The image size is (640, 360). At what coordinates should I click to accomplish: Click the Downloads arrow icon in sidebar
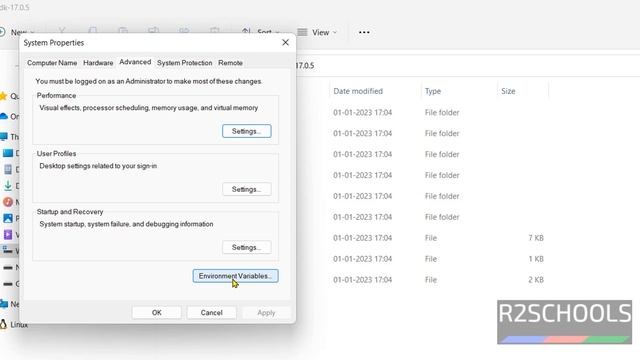pyautogui.click(x=8, y=186)
